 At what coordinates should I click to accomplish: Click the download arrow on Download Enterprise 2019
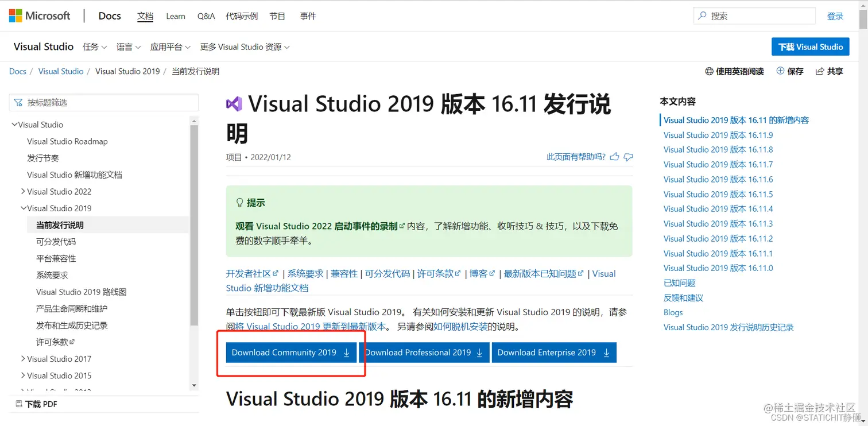coord(606,353)
